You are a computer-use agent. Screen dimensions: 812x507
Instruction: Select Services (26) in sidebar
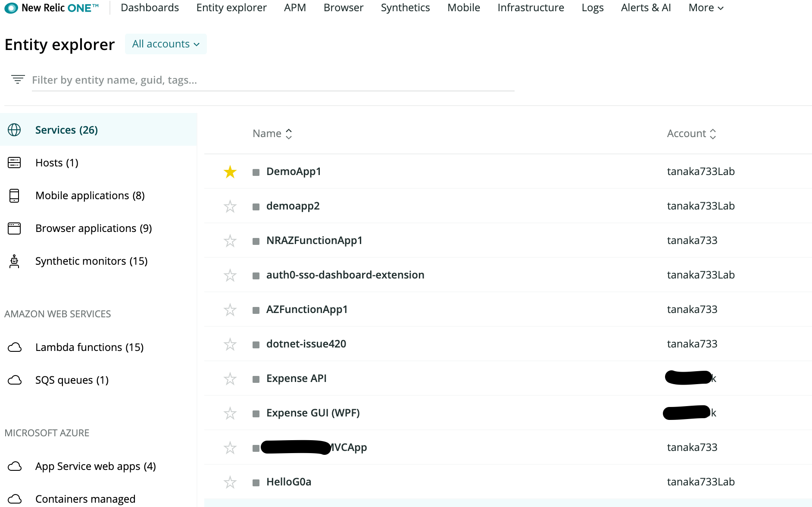click(x=99, y=130)
